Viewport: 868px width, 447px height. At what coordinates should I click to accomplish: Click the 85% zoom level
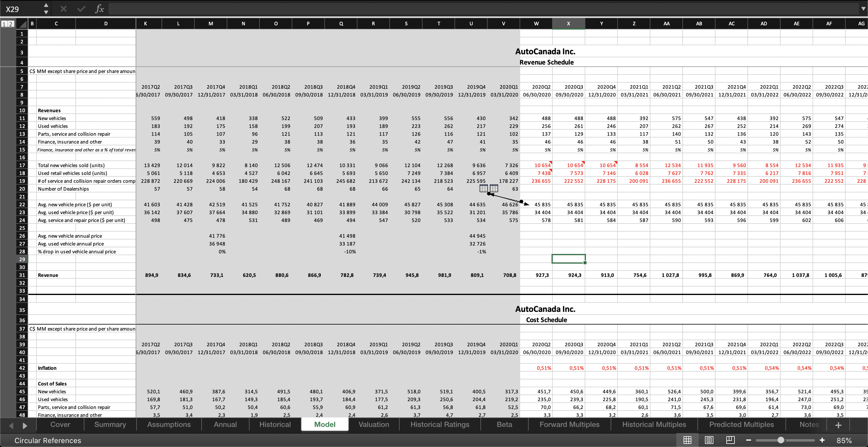844,440
